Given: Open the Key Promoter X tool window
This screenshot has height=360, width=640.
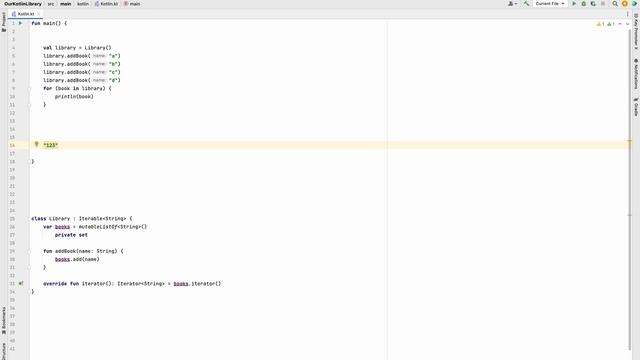Looking at the screenshot, I should tap(636, 32).
